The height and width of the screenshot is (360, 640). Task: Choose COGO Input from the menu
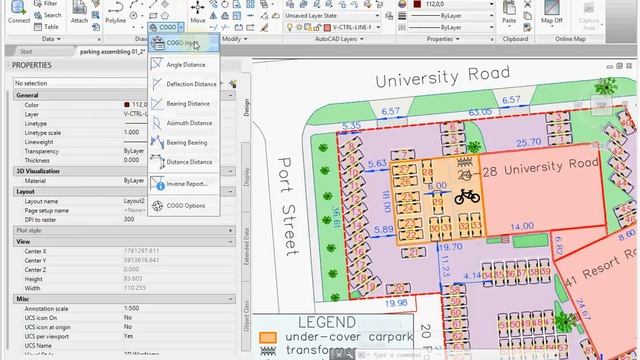184,43
